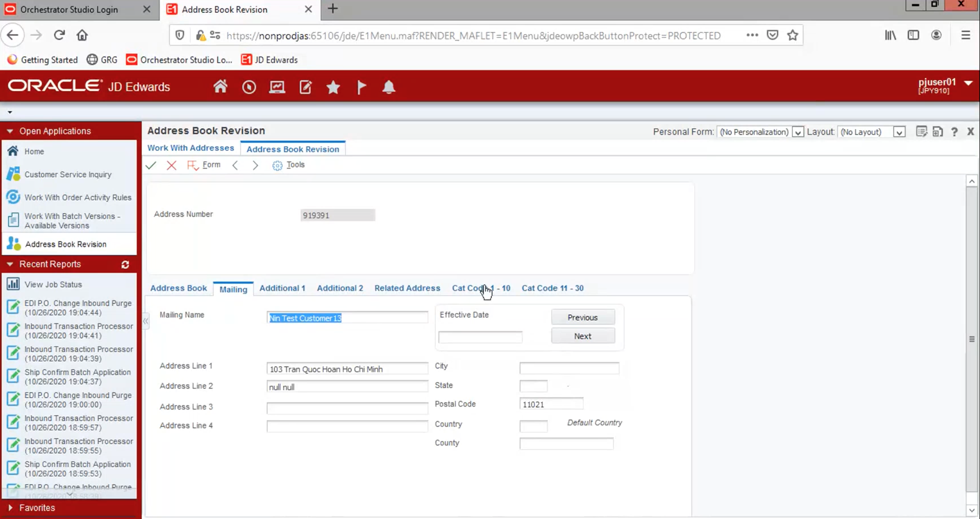Expand the pjuser01 user menu
The image size is (980, 519).
point(968,83)
